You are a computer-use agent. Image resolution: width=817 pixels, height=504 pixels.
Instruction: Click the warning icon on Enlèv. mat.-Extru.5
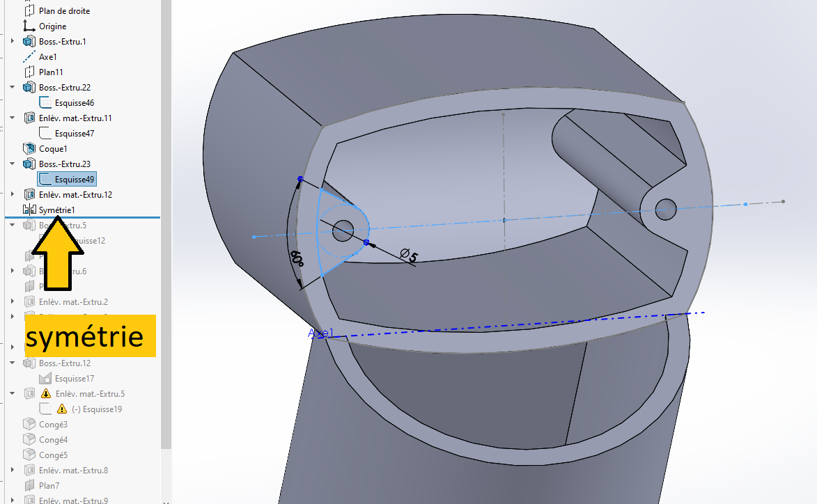coord(46,393)
